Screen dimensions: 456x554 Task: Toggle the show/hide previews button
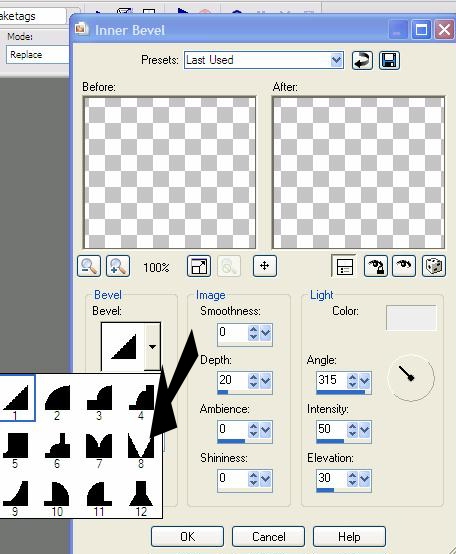[344, 266]
